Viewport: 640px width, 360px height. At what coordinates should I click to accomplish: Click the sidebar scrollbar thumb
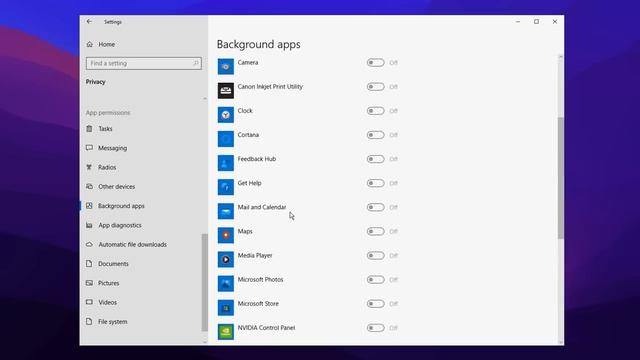click(x=204, y=282)
